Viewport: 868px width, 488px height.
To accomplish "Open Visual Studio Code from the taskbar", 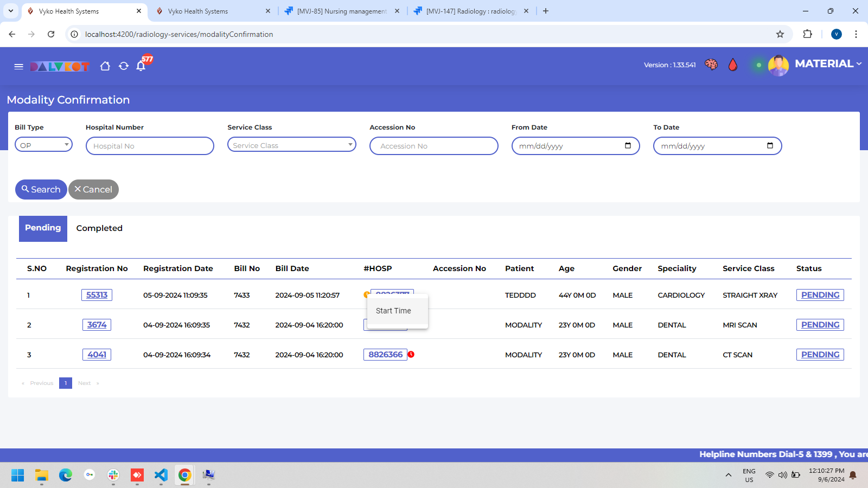I will pos(161,476).
